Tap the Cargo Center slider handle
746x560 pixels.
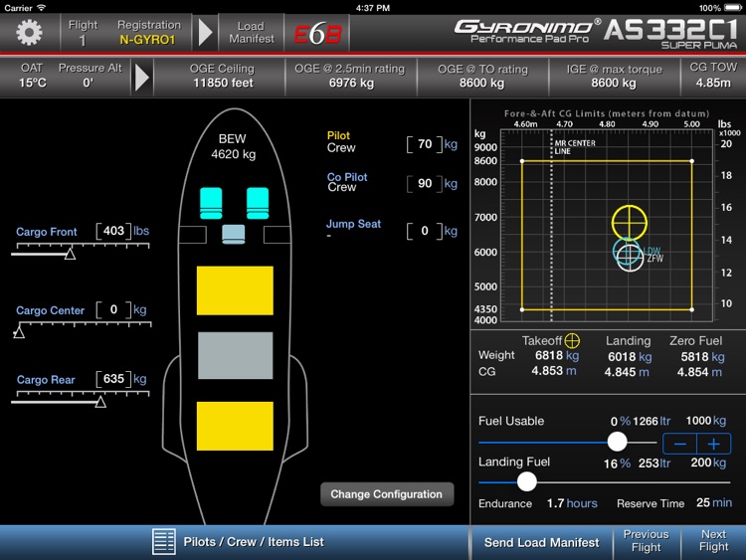pyautogui.click(x=19, y=332)
